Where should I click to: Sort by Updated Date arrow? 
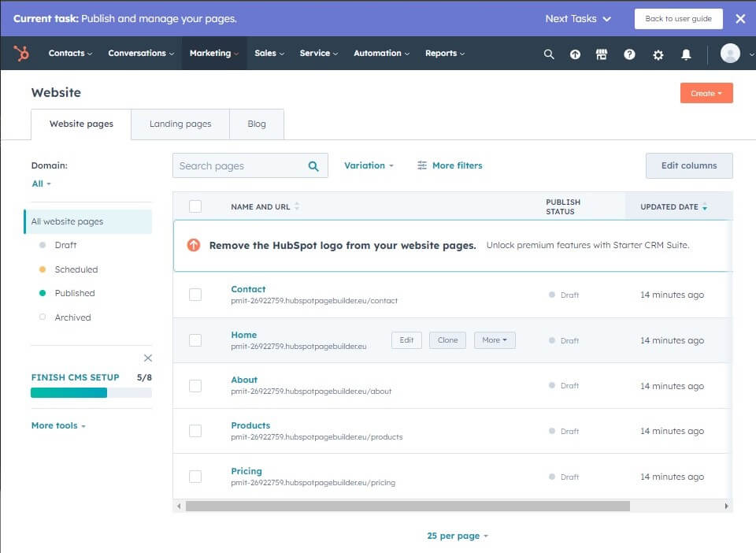click(705, 207)
